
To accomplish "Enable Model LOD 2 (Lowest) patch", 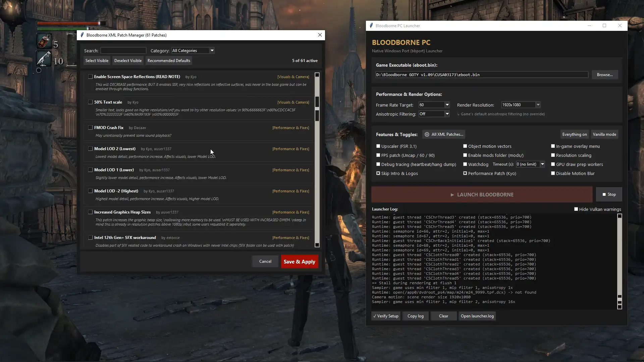I will coord(90,149).
